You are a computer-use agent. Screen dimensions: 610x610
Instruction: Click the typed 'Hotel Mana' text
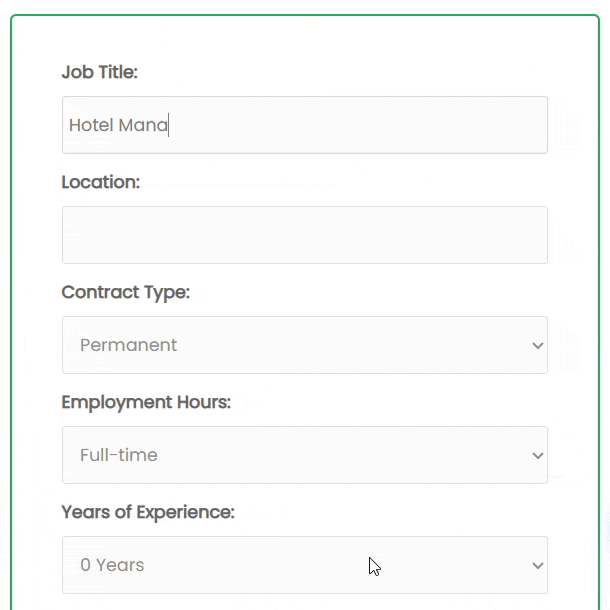click(118, 126)
